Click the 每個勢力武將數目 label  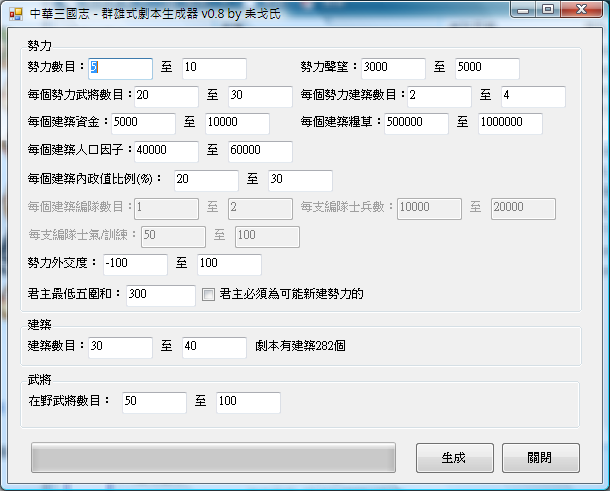tap(80, 95)
